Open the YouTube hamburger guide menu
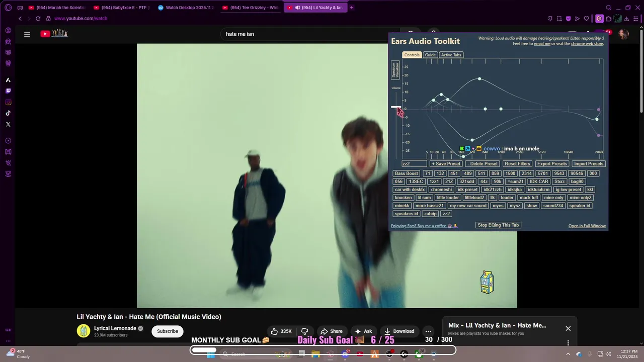 pos(27,34)
